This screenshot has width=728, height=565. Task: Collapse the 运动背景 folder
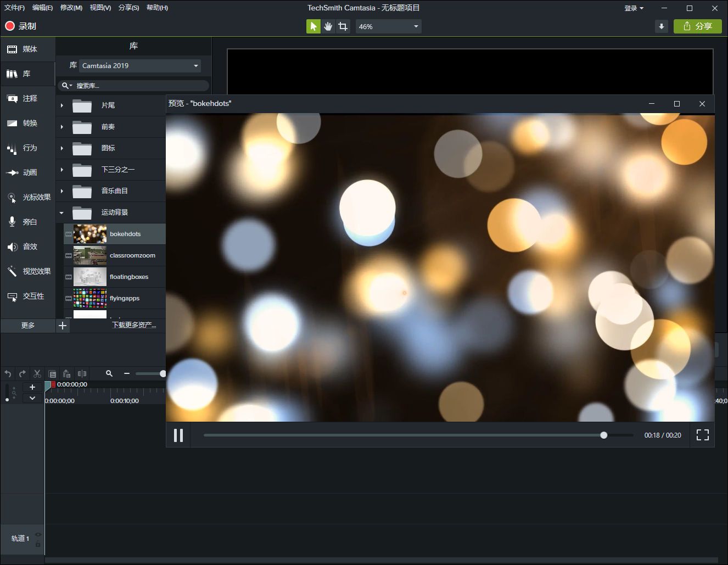tap(61, 212)
